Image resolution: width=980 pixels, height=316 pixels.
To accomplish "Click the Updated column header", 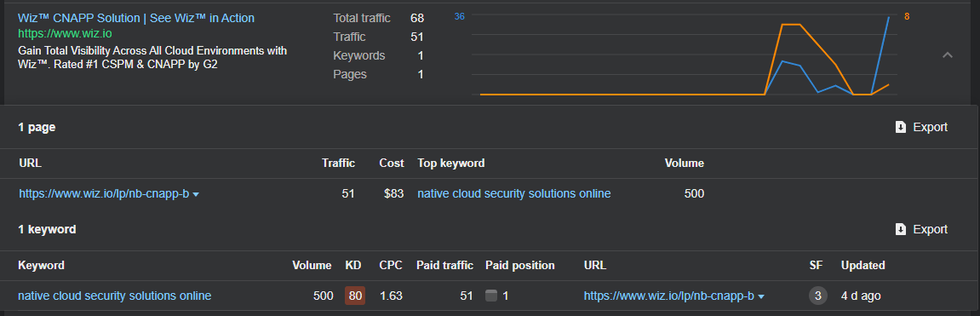I will (863, 265).
